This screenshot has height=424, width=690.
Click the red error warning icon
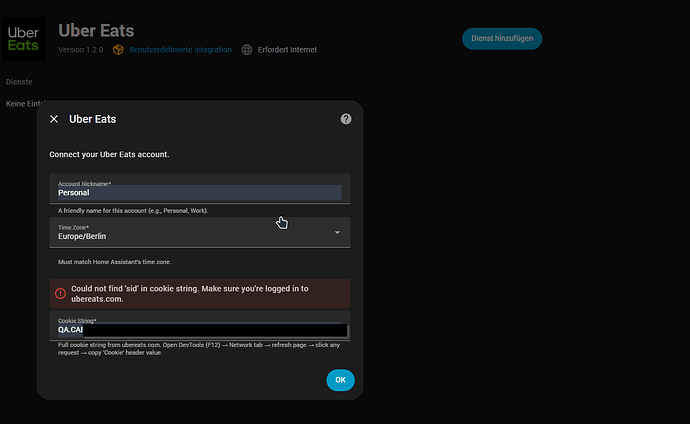(60, 293)
